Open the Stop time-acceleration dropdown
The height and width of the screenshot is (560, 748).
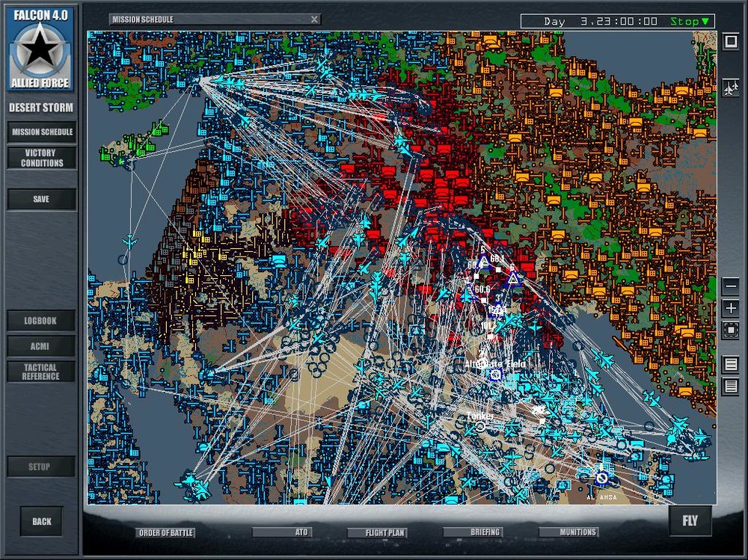[690, 21]
